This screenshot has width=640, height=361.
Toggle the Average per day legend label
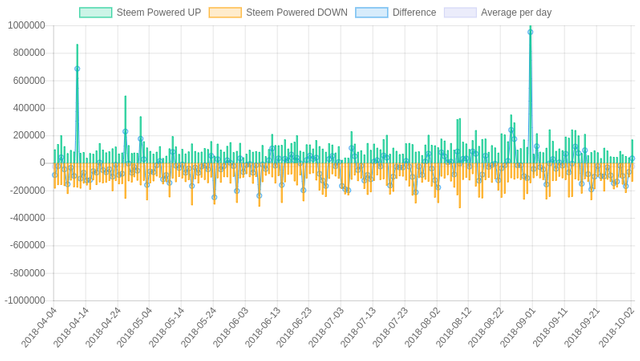click(516, 13)
